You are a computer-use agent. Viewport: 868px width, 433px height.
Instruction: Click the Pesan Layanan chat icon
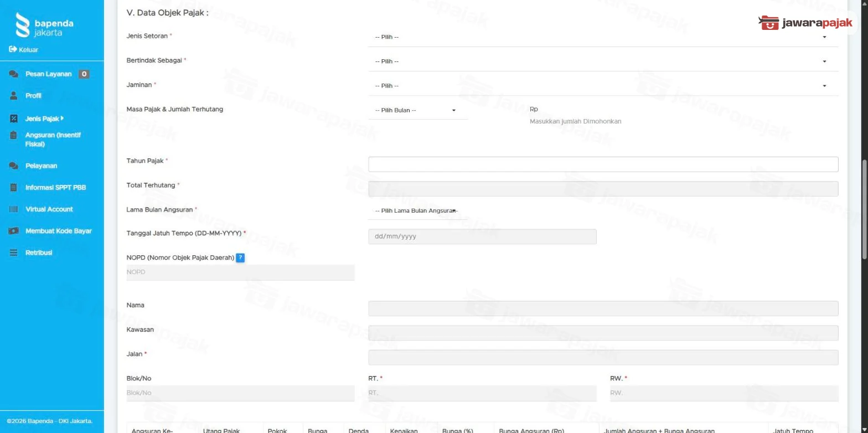click(14, 74)
